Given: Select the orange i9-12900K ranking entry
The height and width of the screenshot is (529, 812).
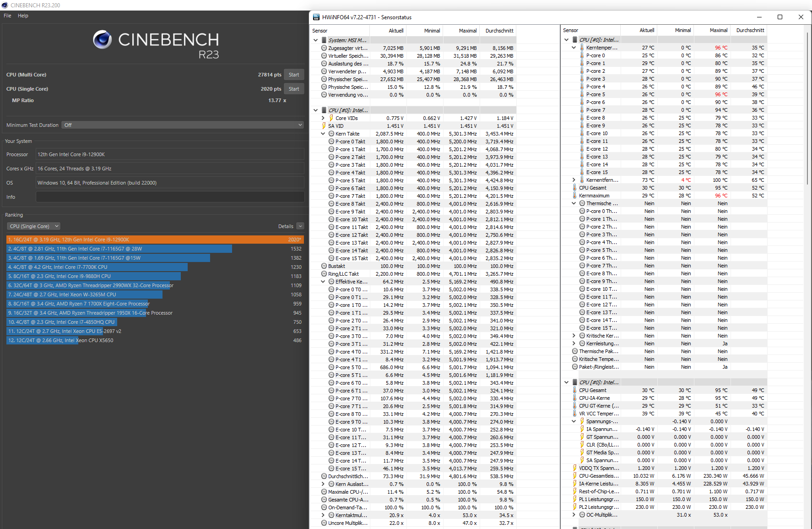Looking at the screenshot, I should (x=155, y=240).
